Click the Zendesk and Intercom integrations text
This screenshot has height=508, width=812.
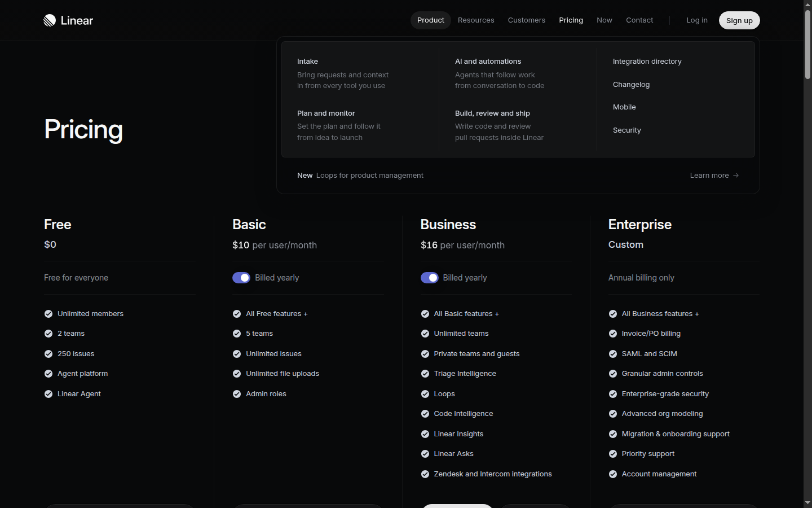(493, 474)
